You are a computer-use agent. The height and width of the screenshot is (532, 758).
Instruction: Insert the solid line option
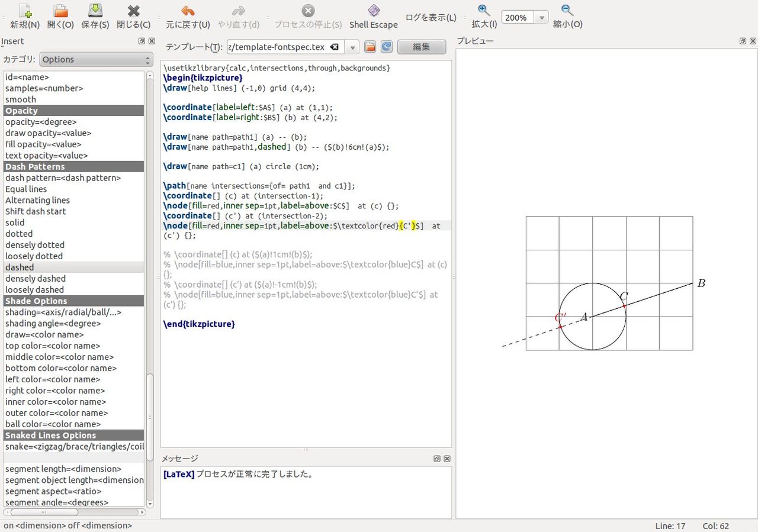74,223
